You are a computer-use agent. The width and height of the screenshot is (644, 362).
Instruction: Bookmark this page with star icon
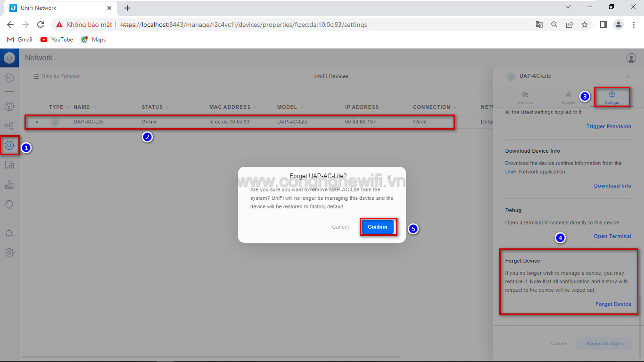[585, 25]
